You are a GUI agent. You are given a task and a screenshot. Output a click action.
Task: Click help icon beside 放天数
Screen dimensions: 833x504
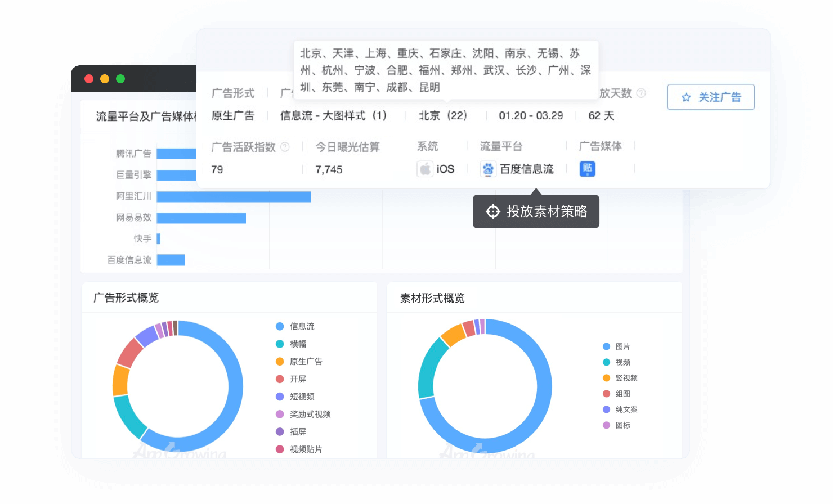click(641, 93)
